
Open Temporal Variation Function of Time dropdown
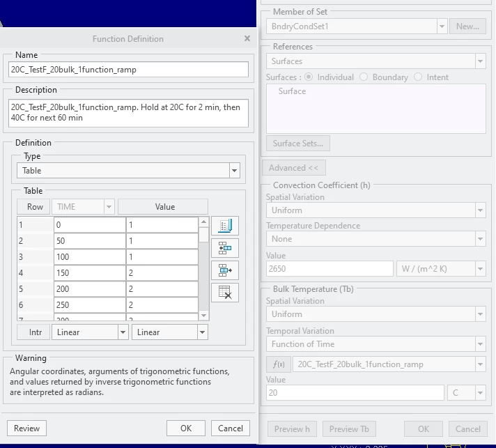point(480,344)
